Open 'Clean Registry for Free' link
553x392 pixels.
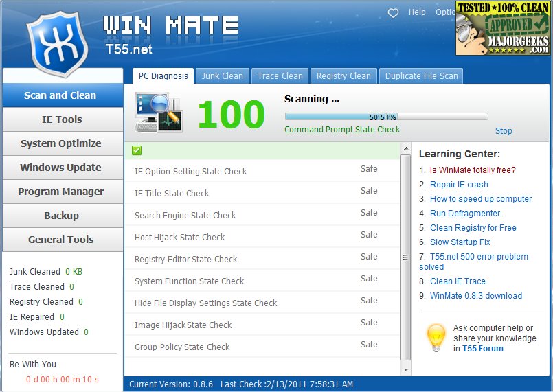(x=473, y=228)
